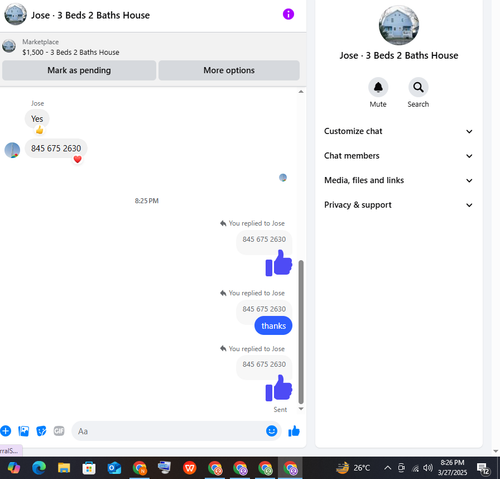This screenshot has height=479, width=500.
Task: Click the 'Sent' status label
Action: coord(280,410)
